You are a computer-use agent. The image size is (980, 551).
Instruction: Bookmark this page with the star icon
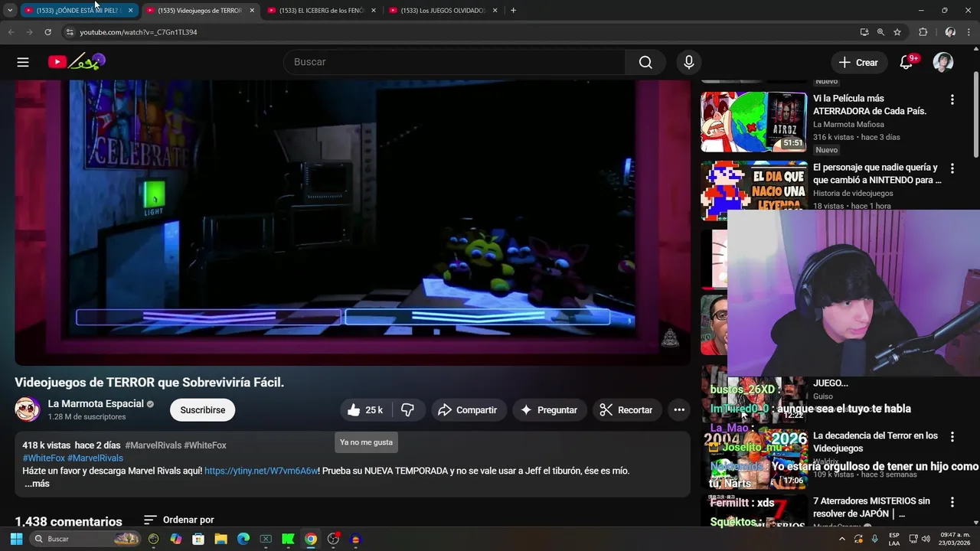click(897, 32)
